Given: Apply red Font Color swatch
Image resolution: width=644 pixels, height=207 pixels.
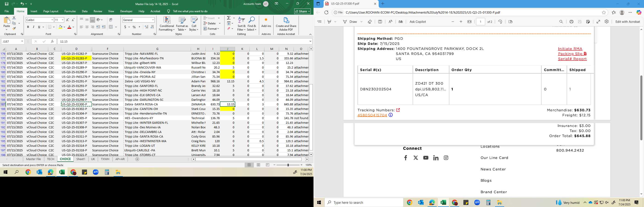Looking at the screenshot, I should click(x=69, y=27).
